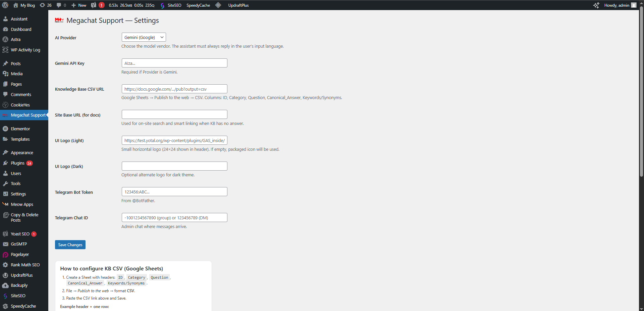Click into the Telegram Bot Token field
Viewport: 644px width, 311px height.
click(174, 192)
